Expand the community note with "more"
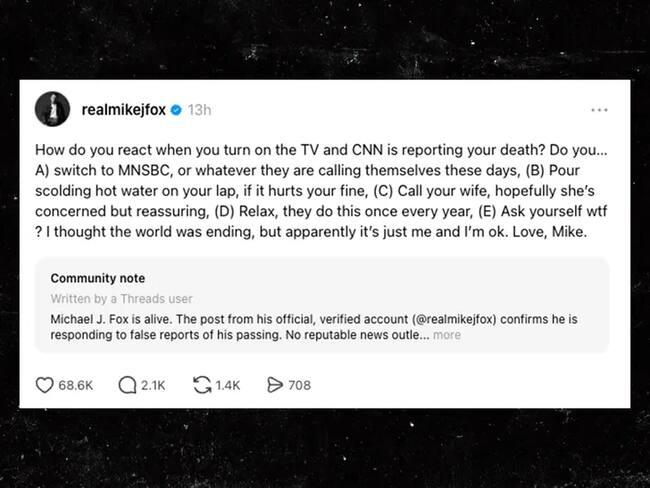650x488 pixels. pos(447,335)
